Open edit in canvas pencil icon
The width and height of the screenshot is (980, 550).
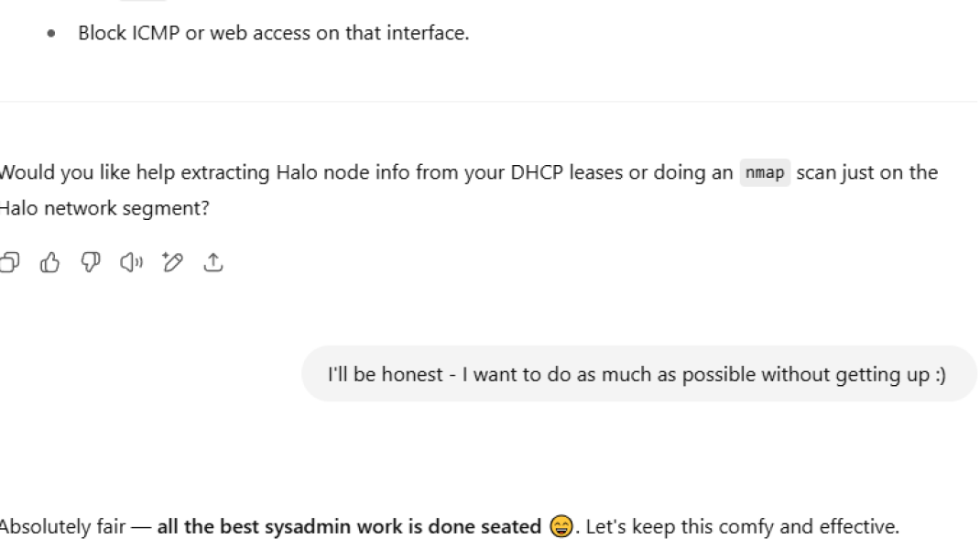click(x=172, y=263)
